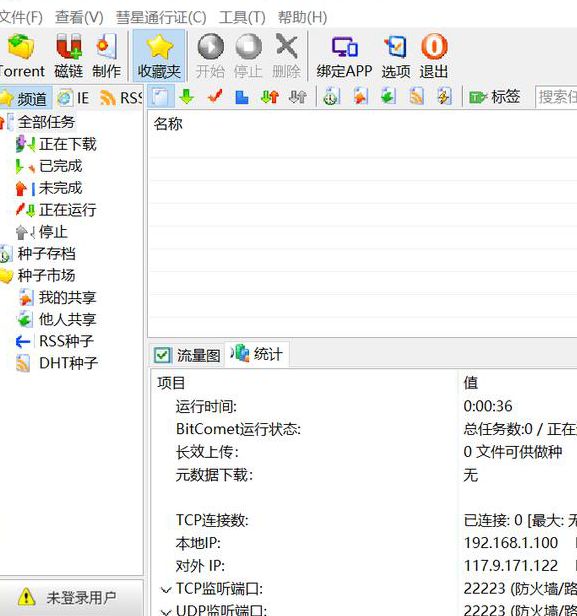Click the 值 column header

tap(471, 383)
